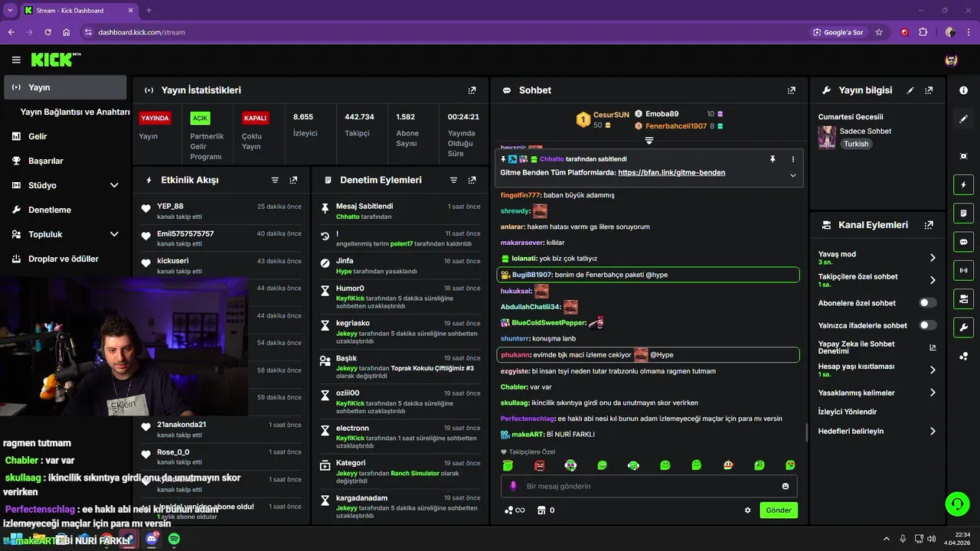
Task: Toggle the broadcast stats widget icon in sidebar
Action: click(x=963, y=270)
